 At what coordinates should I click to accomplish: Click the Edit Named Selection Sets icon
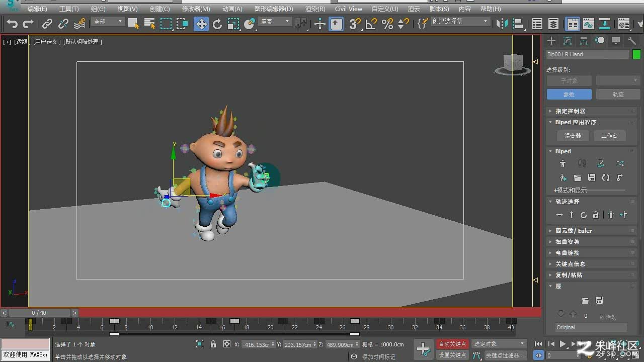coord(423,24)
